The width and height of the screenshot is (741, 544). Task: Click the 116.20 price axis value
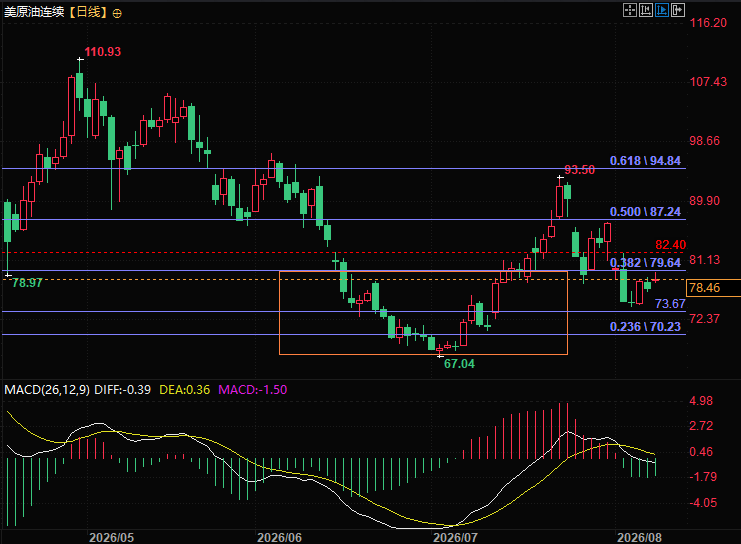point(708,23)
